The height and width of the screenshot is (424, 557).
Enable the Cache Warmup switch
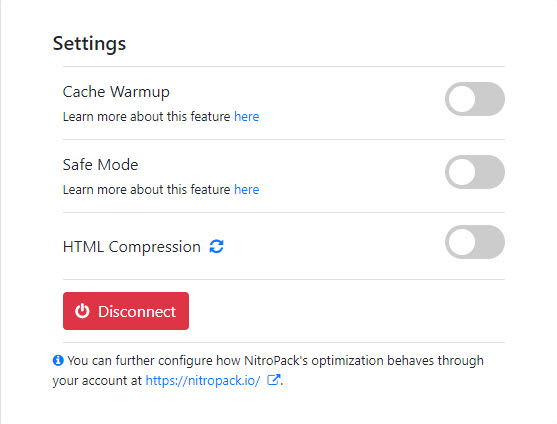475,99
